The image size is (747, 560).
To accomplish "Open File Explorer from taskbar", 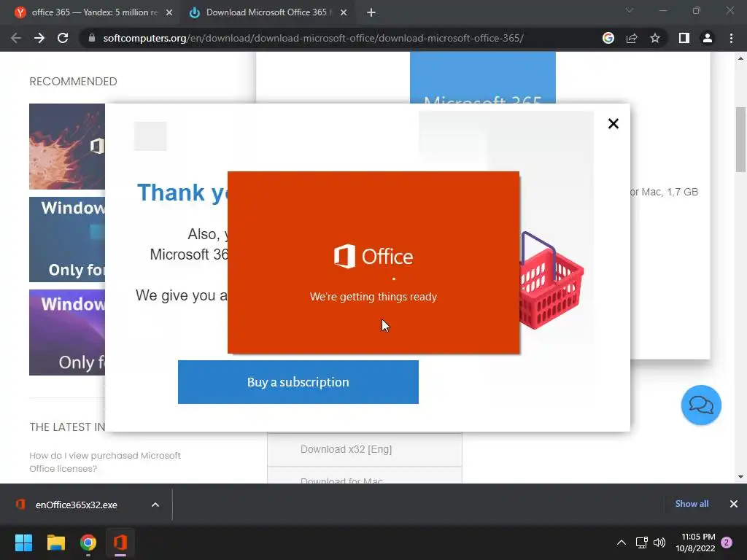I will tap(55, 542).
